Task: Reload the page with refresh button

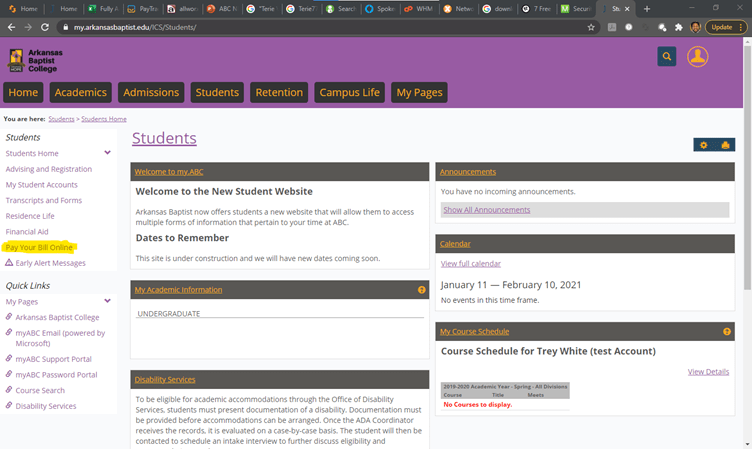Action: pyautogui.click(x=45, y=27)
